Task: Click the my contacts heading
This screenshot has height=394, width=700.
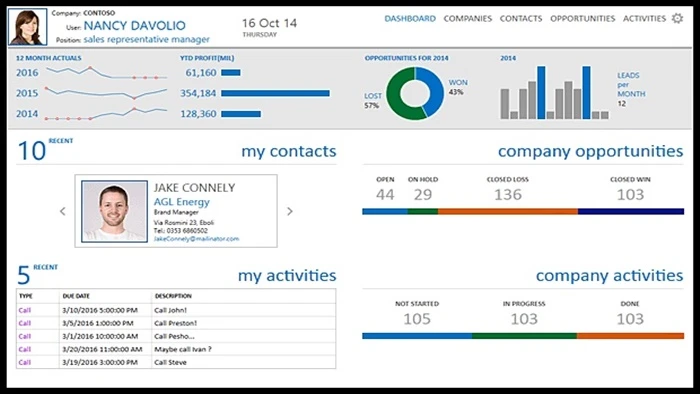Action: [x=289, y=151]
